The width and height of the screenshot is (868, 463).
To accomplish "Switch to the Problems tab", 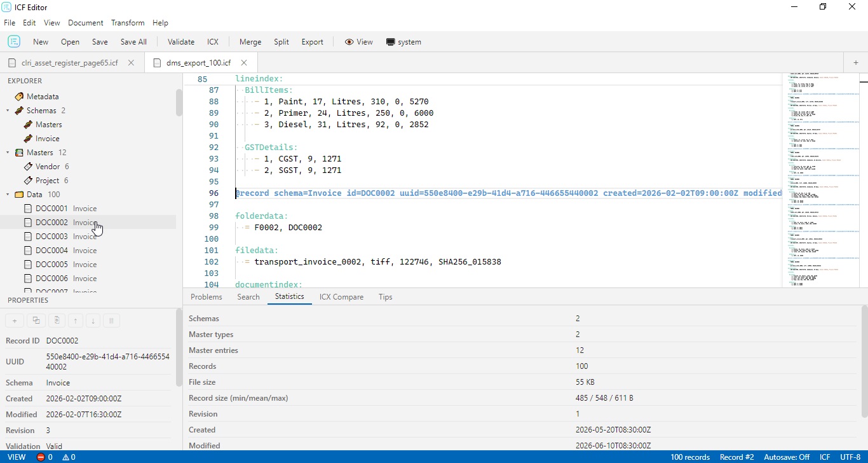I will tap(207, 297).
